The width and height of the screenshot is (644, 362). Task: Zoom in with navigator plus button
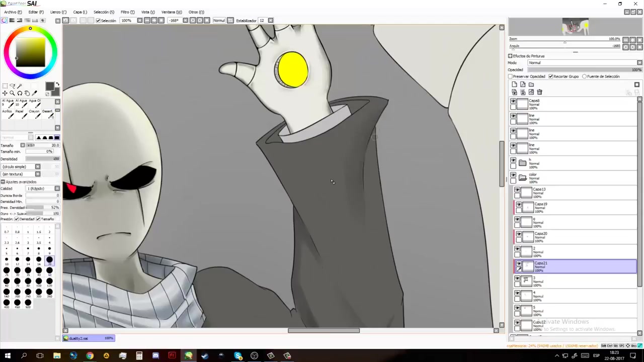pos(632,40)
